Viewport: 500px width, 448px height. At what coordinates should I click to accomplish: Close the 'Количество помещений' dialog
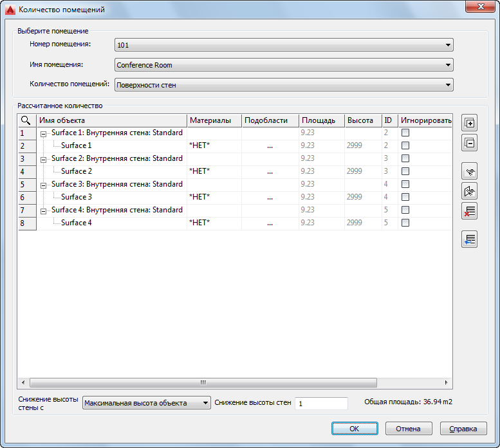[480, 6]
